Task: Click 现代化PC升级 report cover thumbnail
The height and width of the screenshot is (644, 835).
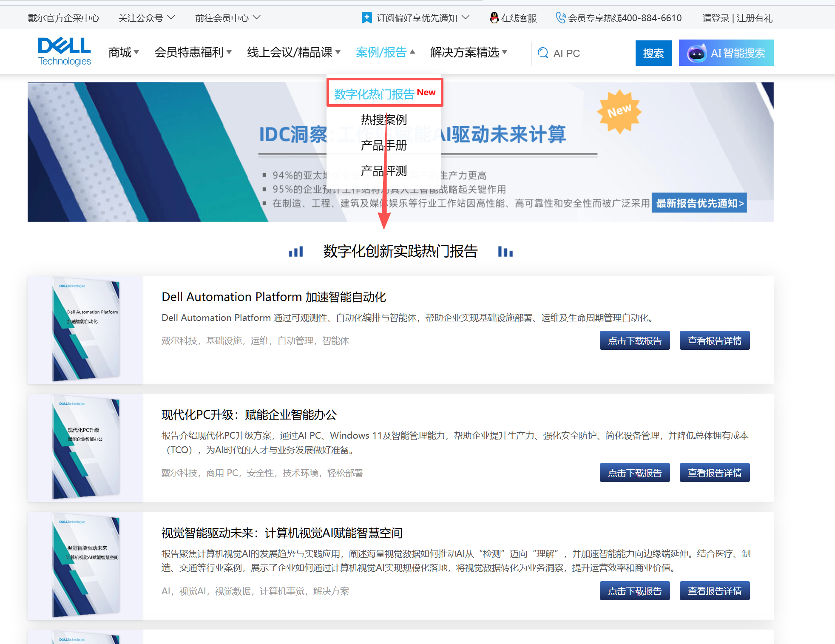Action: coord(85,447)
